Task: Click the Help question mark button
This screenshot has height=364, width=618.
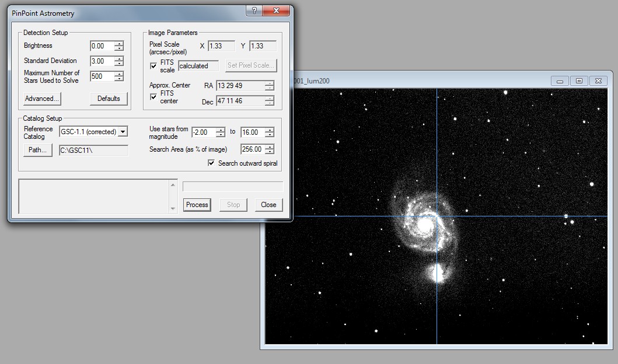Action: point(254,11)
